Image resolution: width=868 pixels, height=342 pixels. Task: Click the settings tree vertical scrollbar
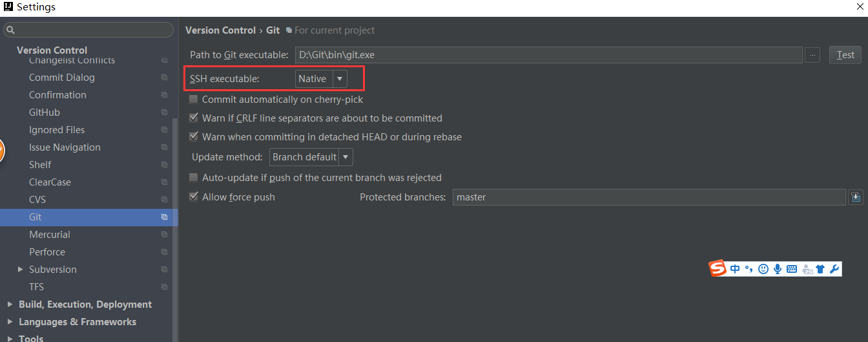(175, 230)
